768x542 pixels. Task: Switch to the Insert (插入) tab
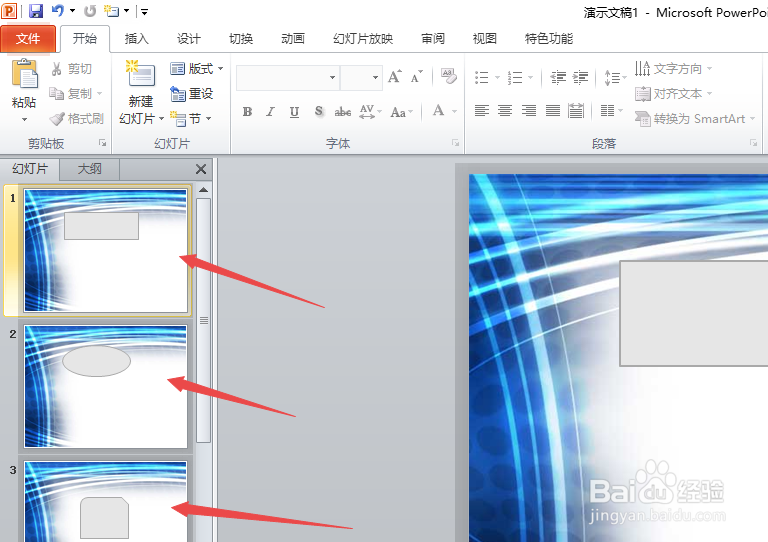coord(137,39)
